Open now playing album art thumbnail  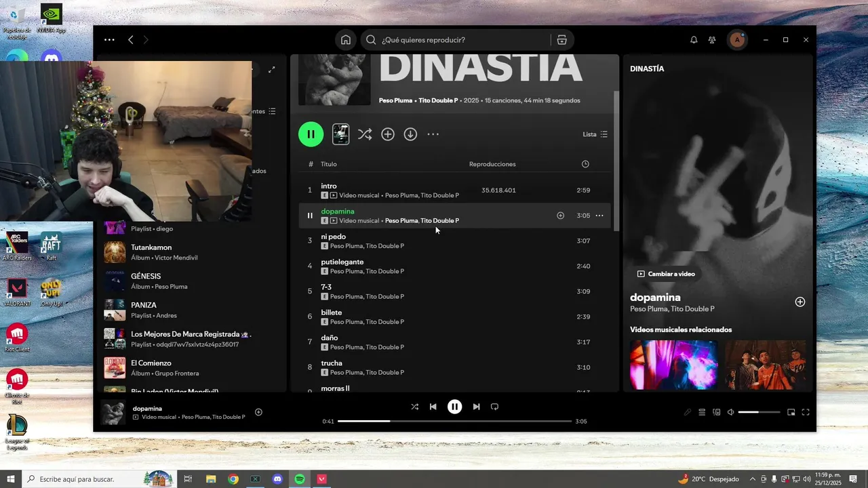point(113,412)
